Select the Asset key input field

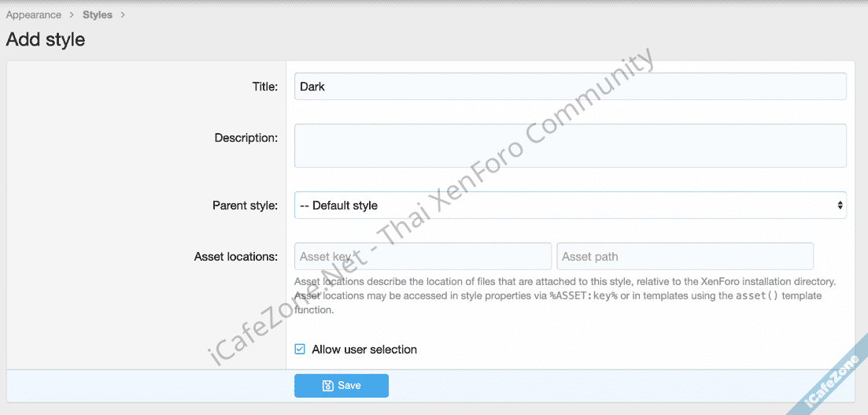tap(423, 257)
